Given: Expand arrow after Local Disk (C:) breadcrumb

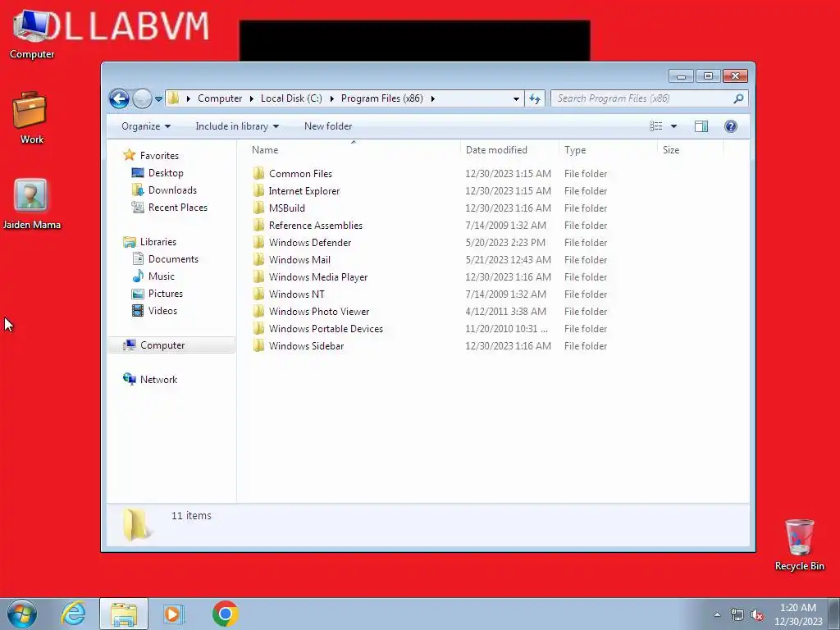Looking at the screenshot, I should point(331,99).
